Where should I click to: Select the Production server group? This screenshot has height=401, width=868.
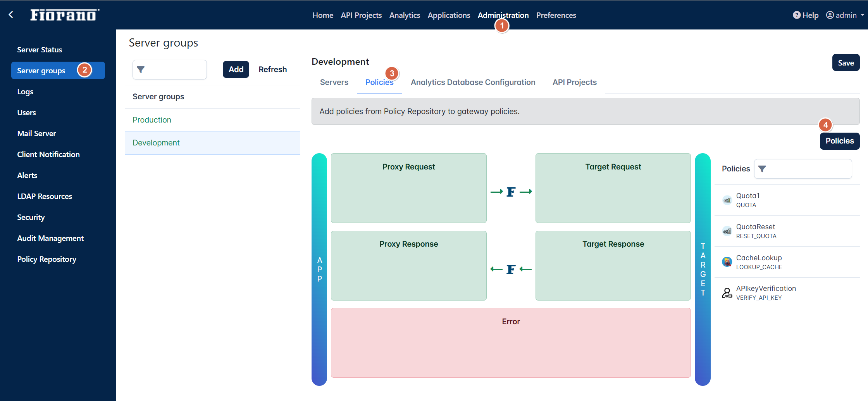tap(152, 120)
